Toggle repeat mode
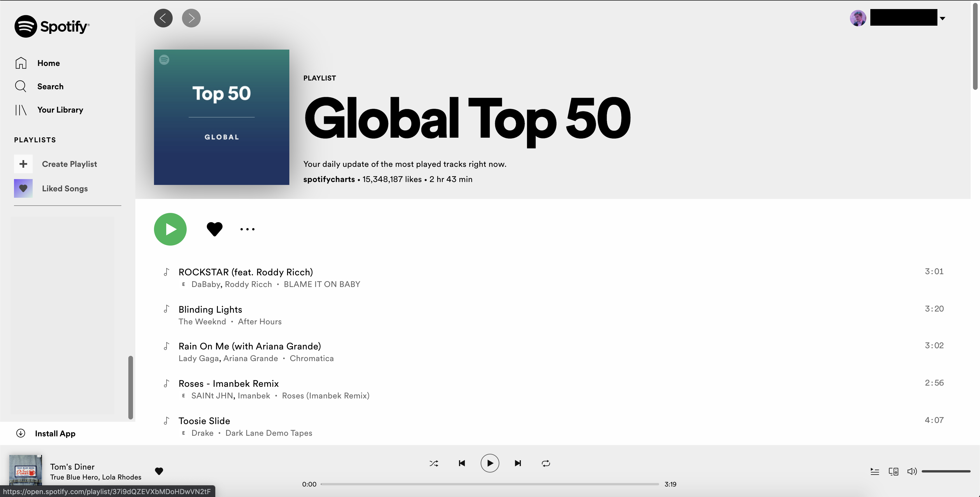 tap(545, 463)
